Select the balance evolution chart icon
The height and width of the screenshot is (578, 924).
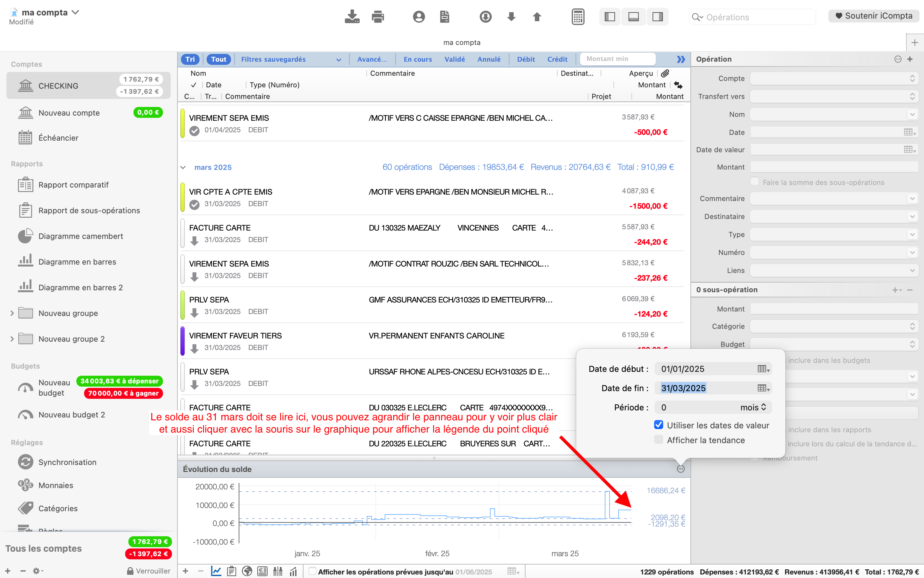(216, 571)
